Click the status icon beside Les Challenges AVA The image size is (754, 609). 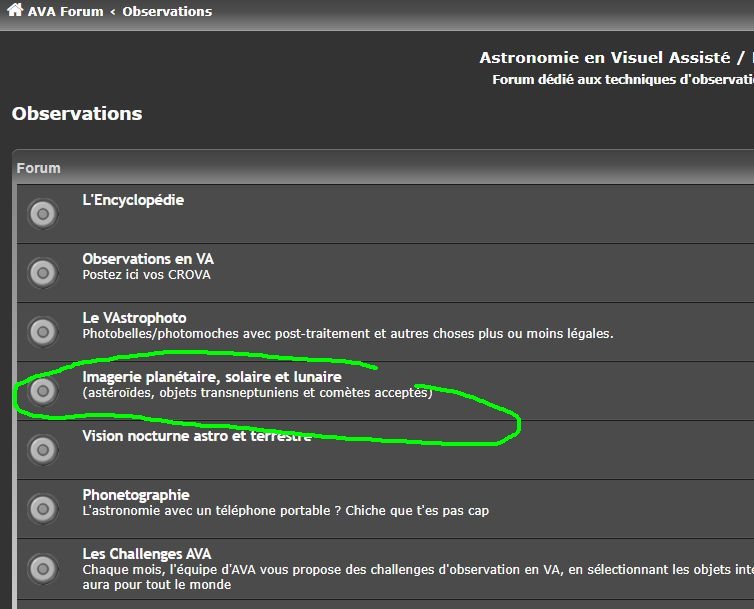coord(42,568)
